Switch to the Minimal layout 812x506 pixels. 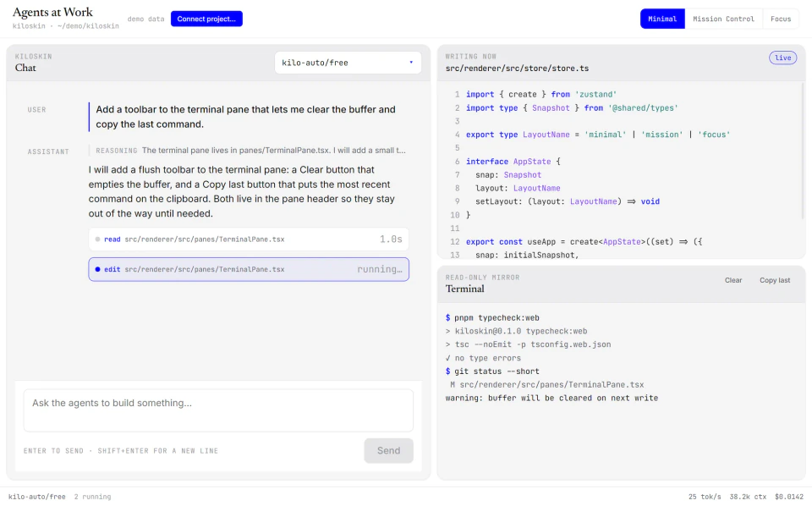click(662, 19)
